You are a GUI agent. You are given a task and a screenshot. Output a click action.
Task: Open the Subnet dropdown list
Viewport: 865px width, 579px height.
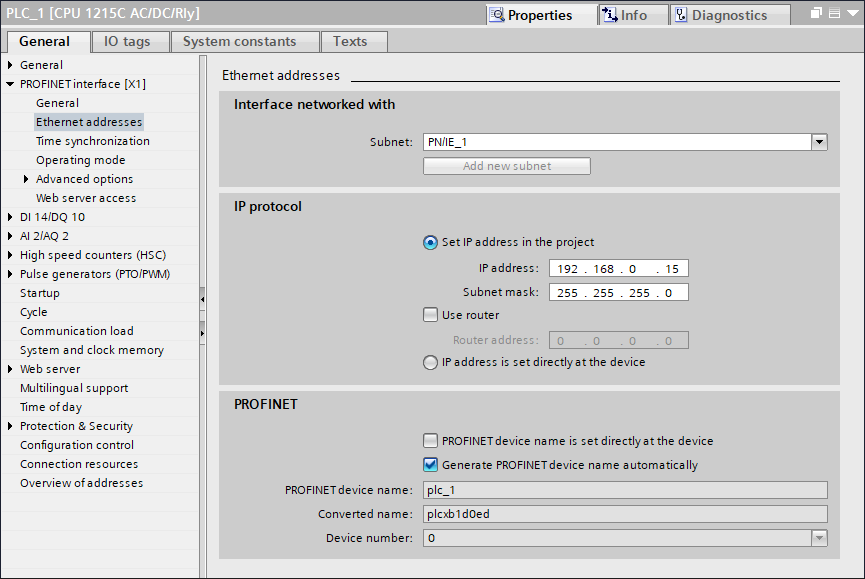coord(819,142)
